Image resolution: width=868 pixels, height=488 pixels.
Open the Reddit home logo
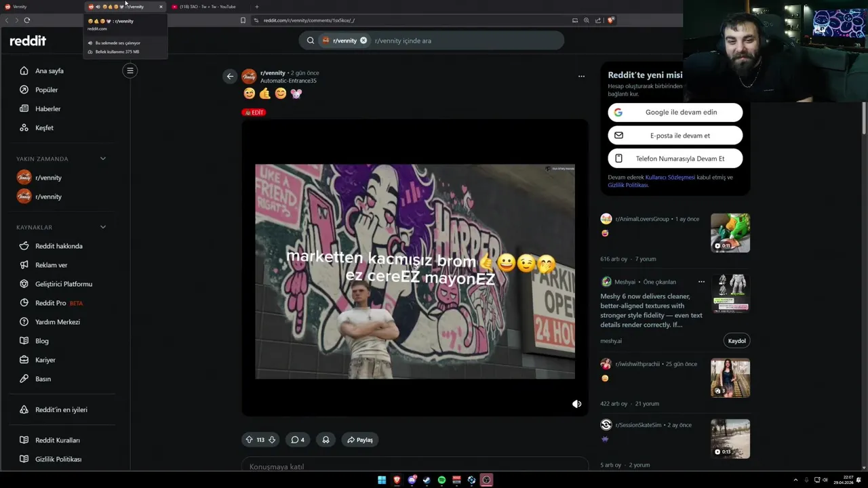[28, 41]
